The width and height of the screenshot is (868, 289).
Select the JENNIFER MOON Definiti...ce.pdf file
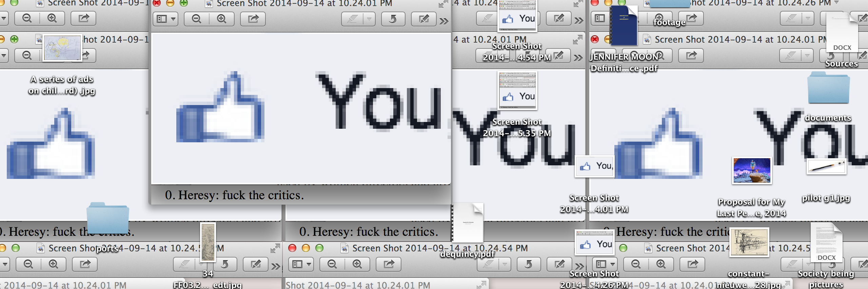624,26
